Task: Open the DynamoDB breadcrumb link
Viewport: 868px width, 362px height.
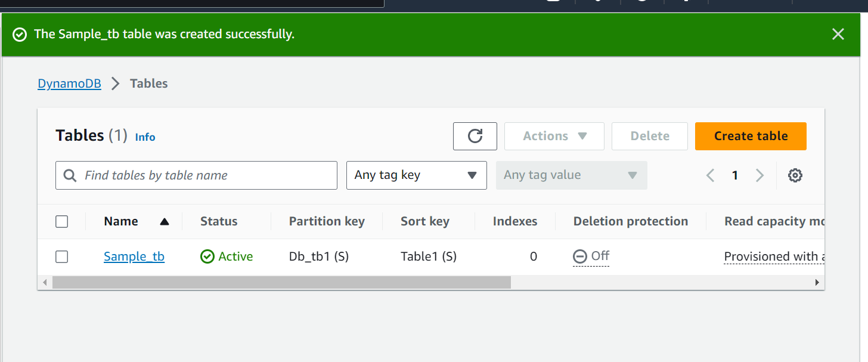Action: tap(69, 83)
